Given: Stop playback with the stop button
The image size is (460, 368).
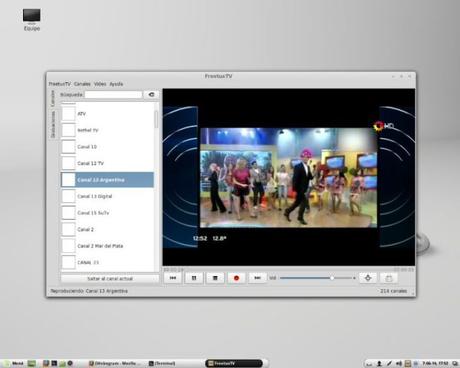Looking at the screenshot, I should pos(215,278).
